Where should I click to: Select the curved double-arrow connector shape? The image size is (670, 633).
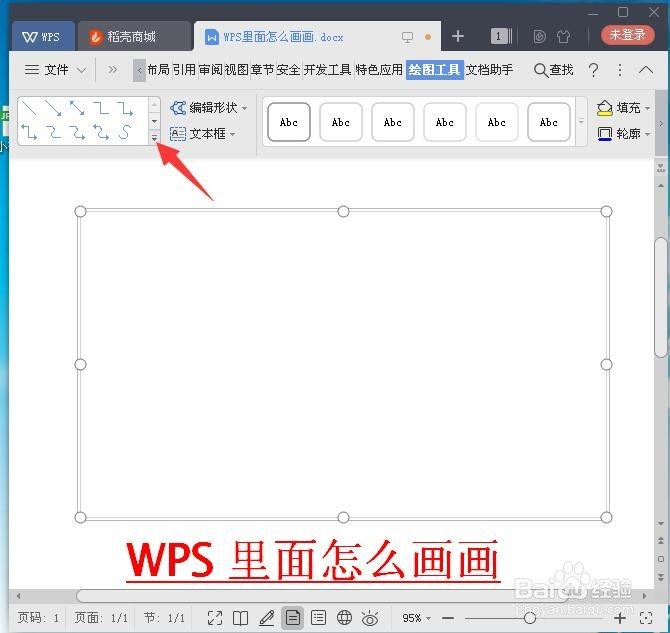(x=101, y=132)
